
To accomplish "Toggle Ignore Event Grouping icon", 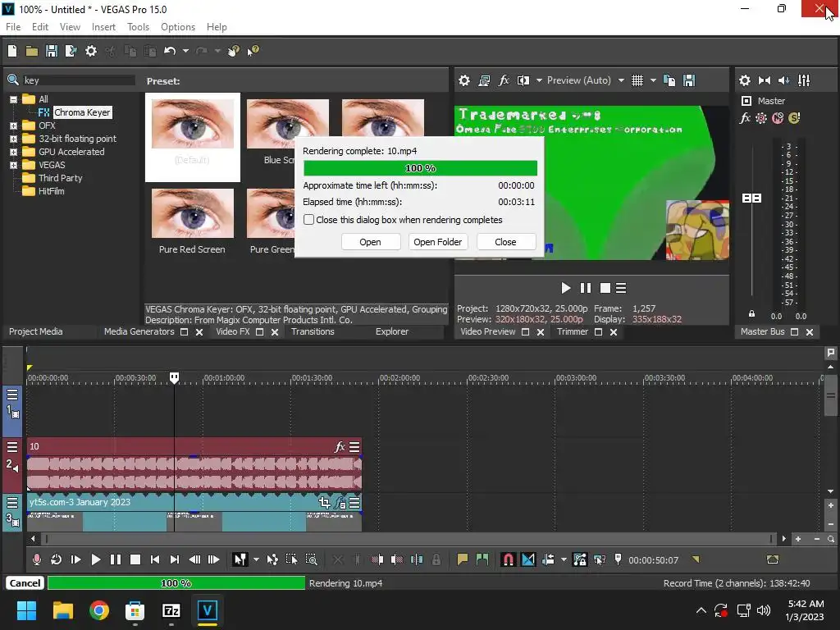I will (600, 559).
